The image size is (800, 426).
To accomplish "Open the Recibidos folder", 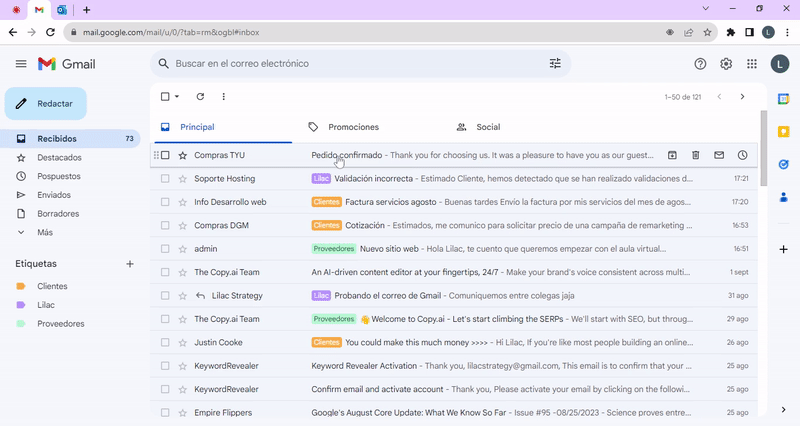I will pyautogui.click(x=71, y=139).
